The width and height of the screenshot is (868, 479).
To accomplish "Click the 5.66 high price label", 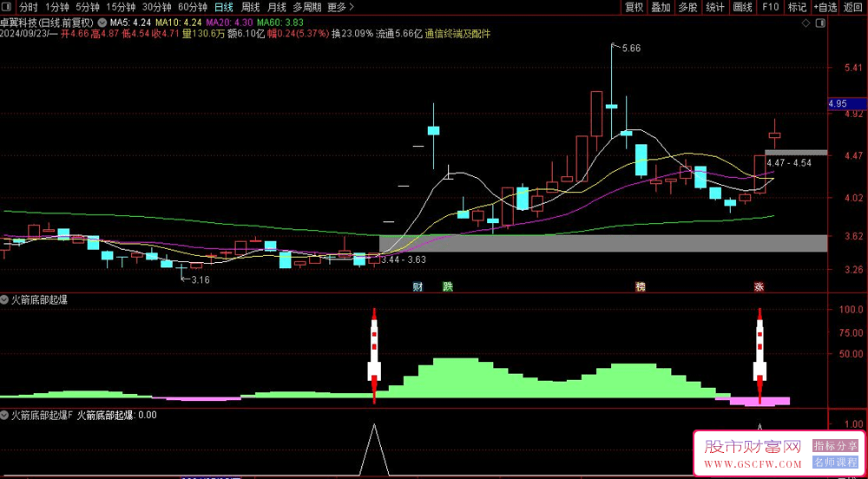I will 631,48.
